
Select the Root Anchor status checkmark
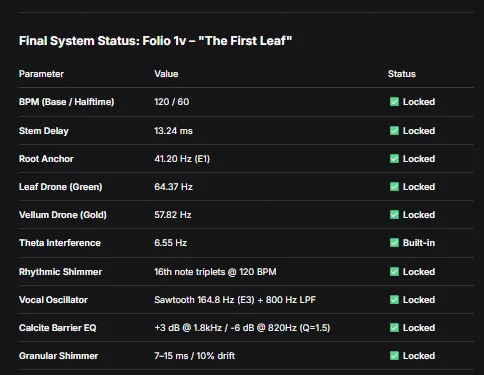coord(394,159)
